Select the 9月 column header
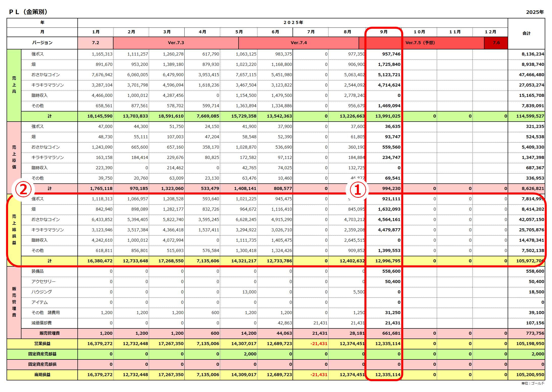This screenshot has width=552, height=392. pyautogui.click(x=384, y=32)
